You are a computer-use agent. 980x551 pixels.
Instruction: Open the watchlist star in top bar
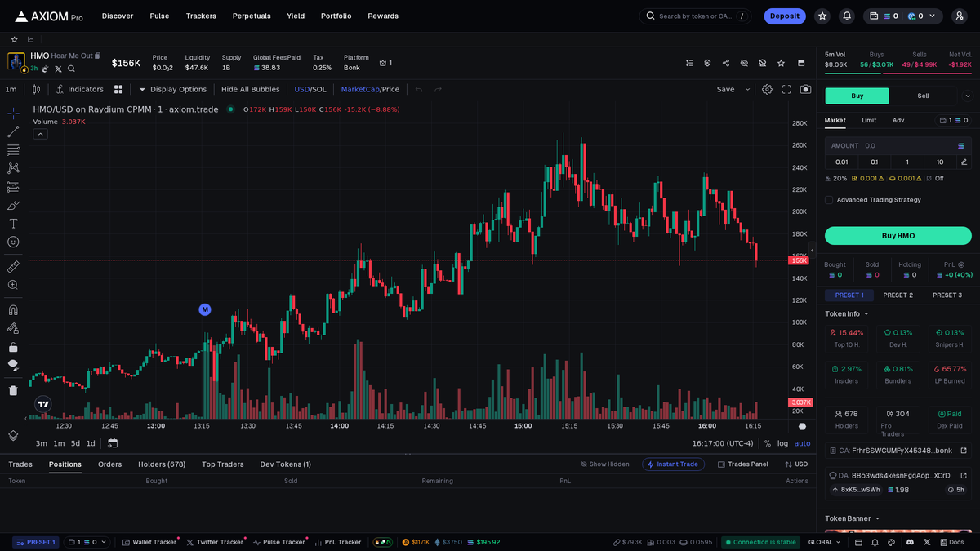click(822, 16)
